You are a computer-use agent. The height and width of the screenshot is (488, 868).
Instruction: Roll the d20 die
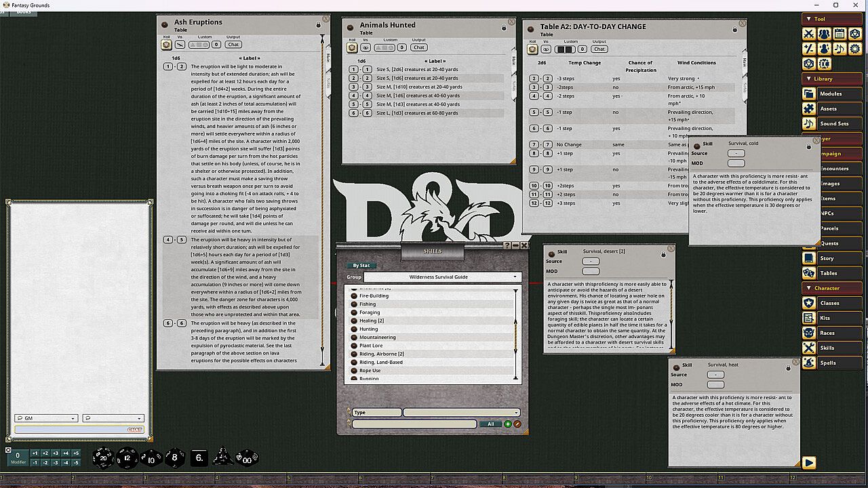click(x=103, y=458)
